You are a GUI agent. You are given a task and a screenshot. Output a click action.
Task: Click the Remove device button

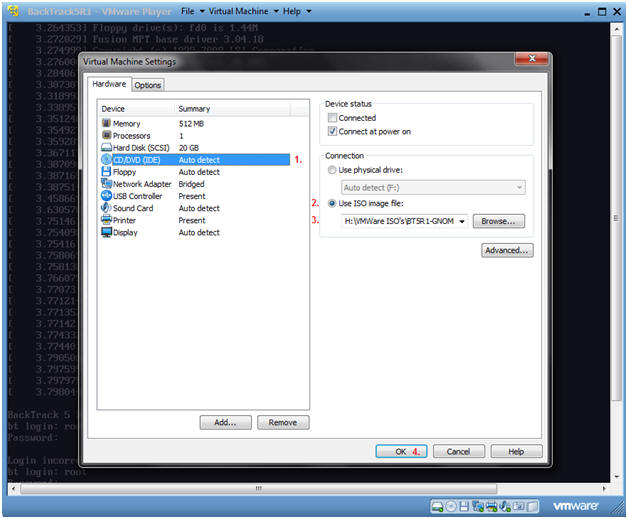tap(283, 422)
